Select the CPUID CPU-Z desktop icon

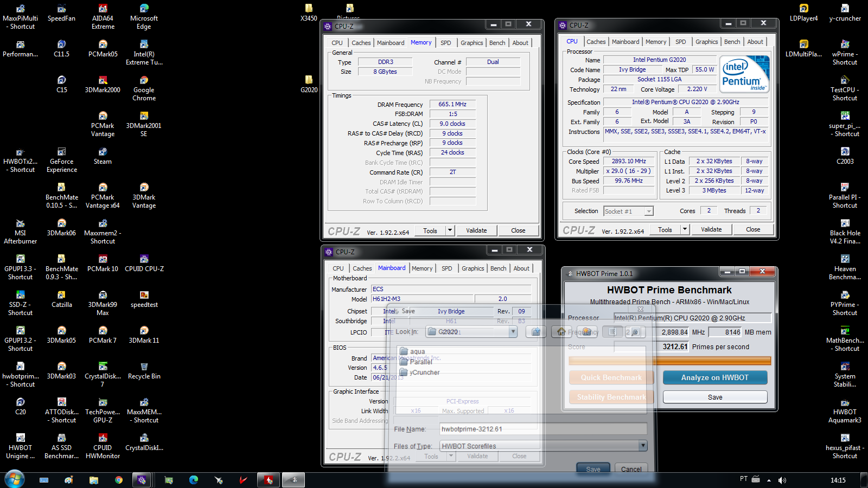click(144, 264)
